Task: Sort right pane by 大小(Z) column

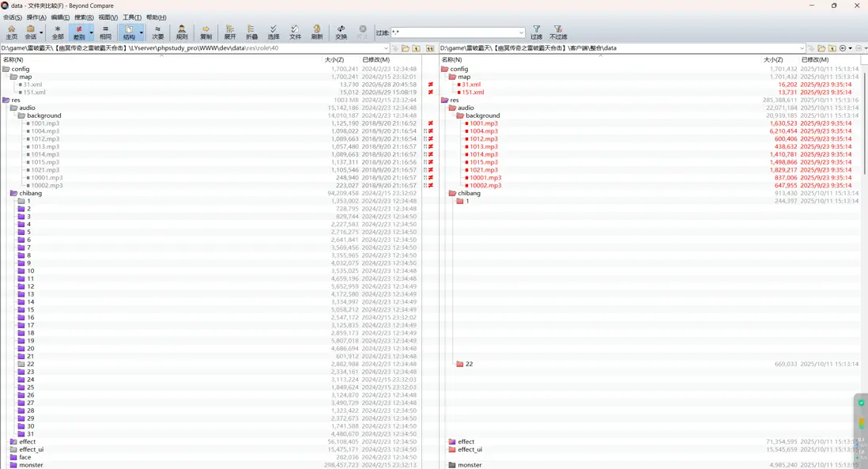Action: tap(773, 59)
